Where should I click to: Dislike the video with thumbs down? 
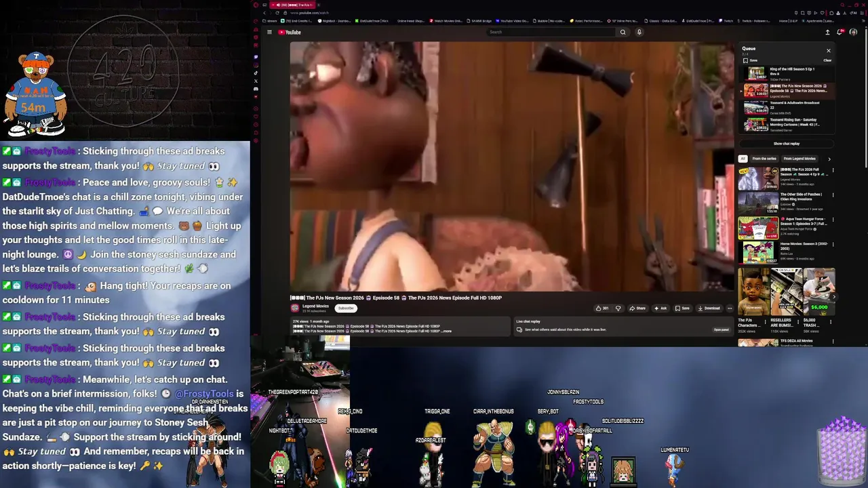coord(618,308)
